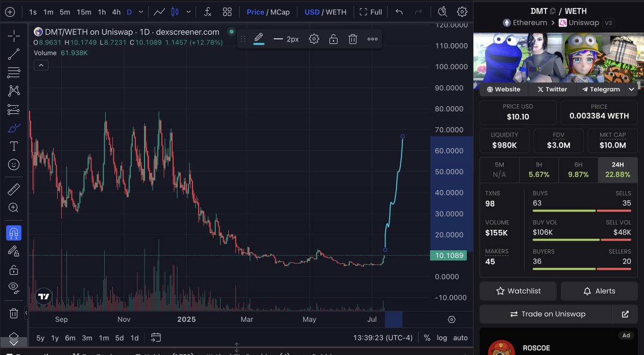Viewport: 644px width, 355px height.
Task: Expand the timeframe dropdown arrow
Action: tap(141, 12)
